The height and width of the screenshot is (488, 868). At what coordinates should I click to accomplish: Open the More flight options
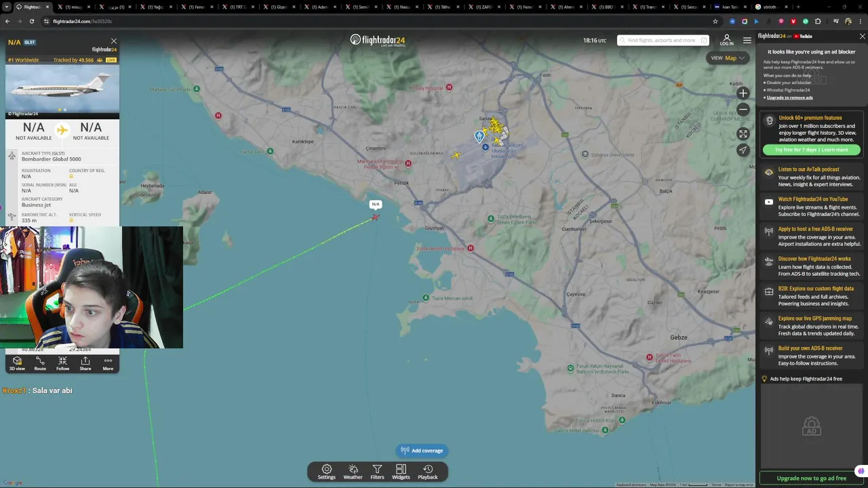pyautogui.click(x=108, y=364)
